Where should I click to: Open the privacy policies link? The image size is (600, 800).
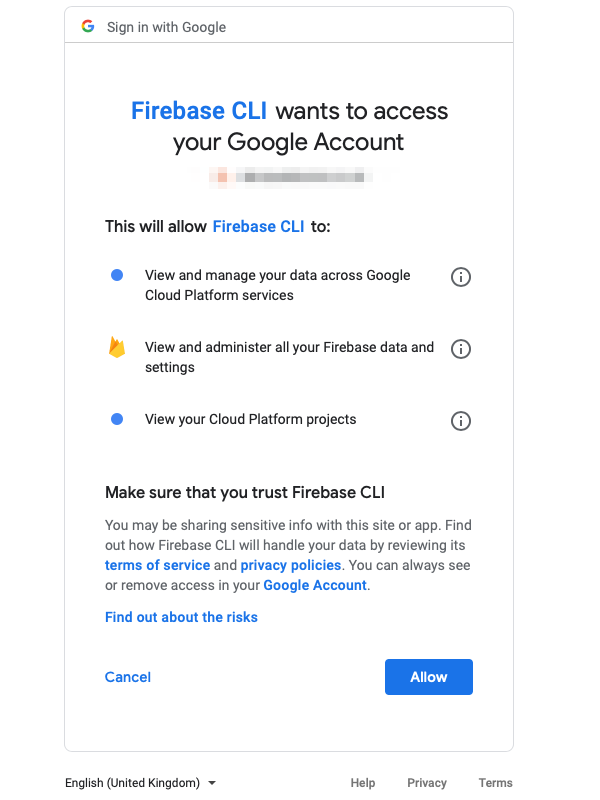click(x=288, y=565)
